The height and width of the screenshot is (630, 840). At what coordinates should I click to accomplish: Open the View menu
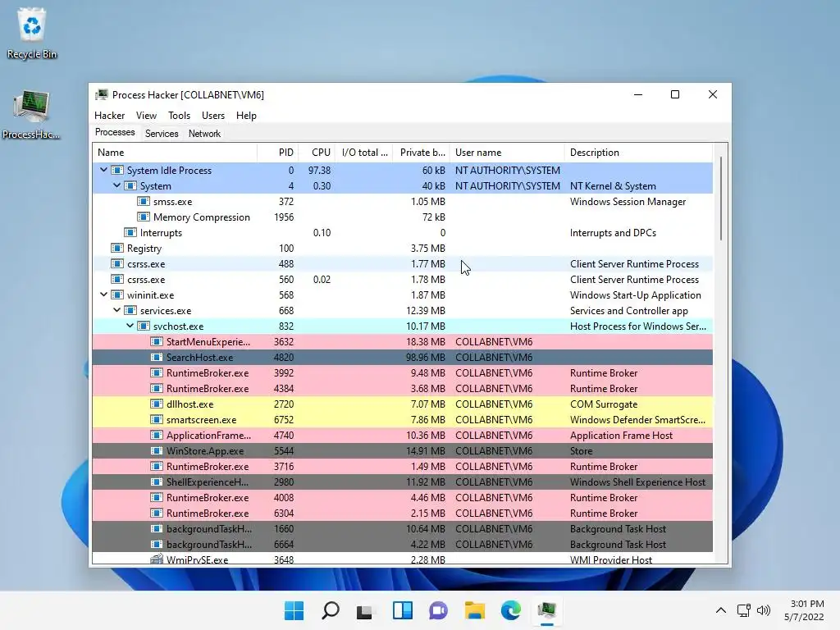point(146,116)
